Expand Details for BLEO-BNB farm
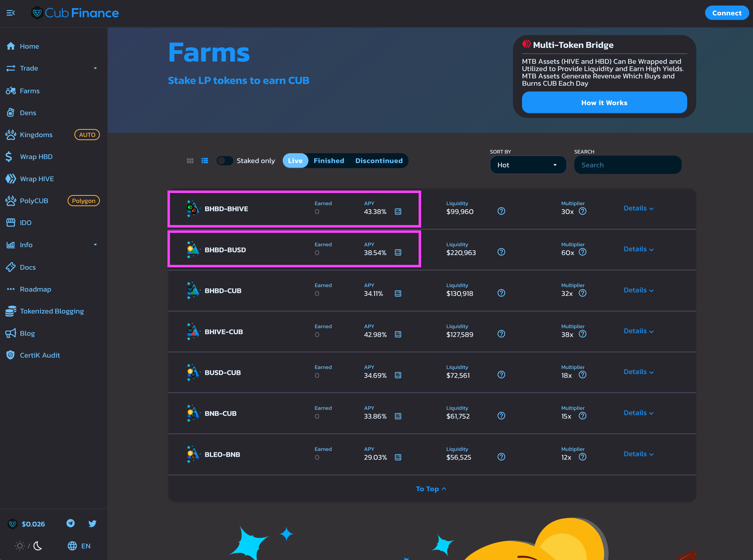 (x=638, y=454)
